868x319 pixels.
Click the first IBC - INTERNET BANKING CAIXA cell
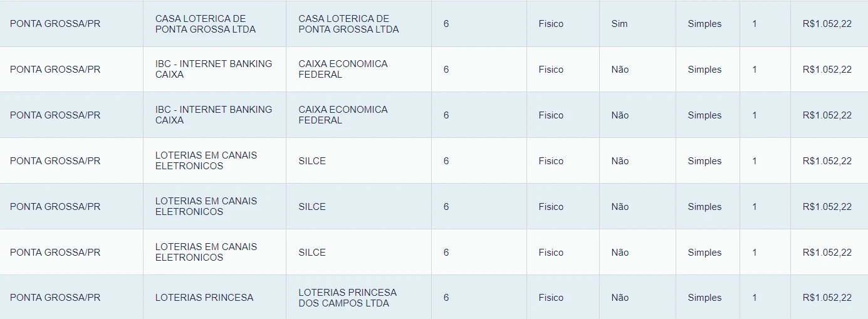[x=214, y=69]
